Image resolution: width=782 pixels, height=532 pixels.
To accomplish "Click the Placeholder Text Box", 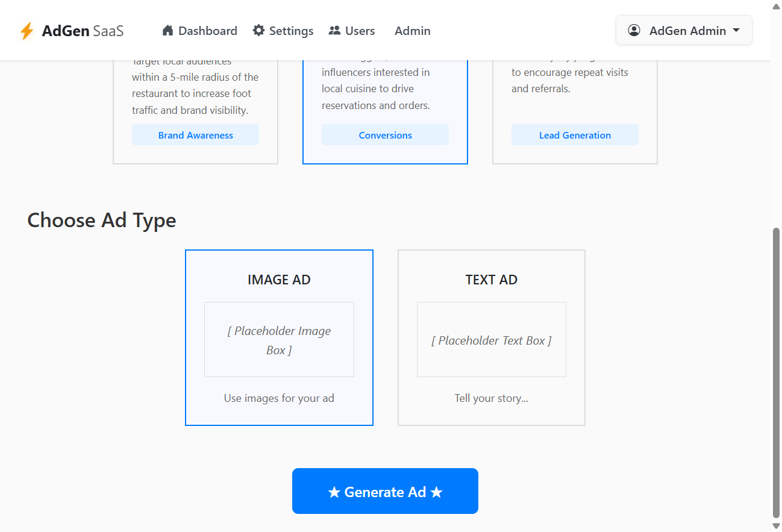I will point(492,340).
